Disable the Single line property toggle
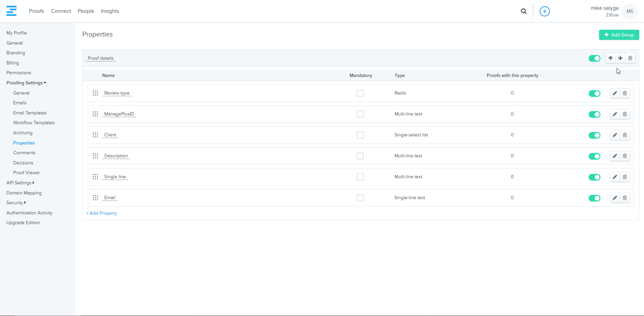 tap(594, 177)
